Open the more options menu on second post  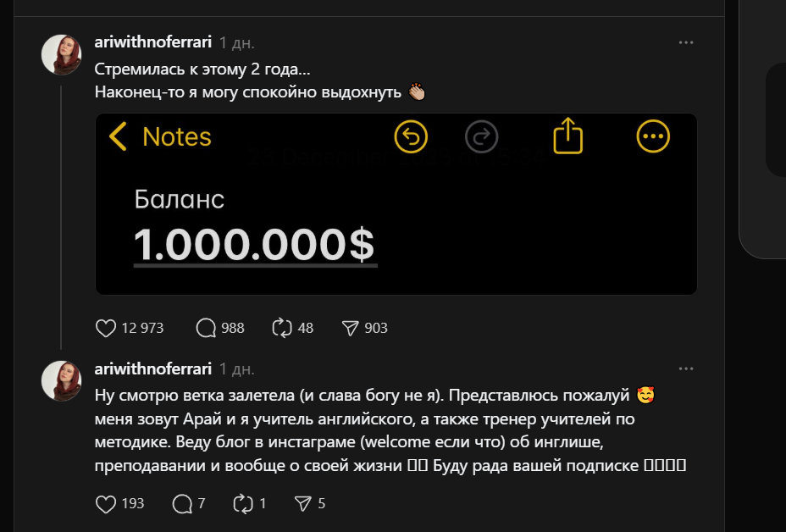click(686, 369)
